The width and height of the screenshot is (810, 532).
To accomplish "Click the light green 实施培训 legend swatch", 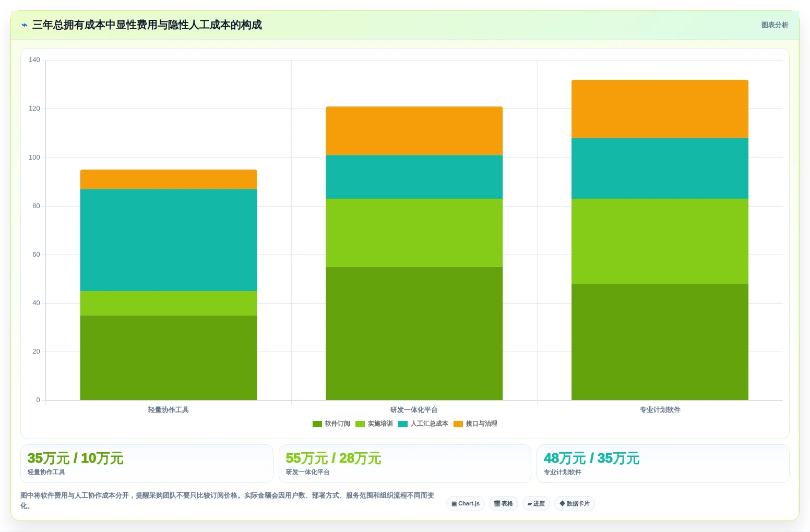I will (360, 424).
